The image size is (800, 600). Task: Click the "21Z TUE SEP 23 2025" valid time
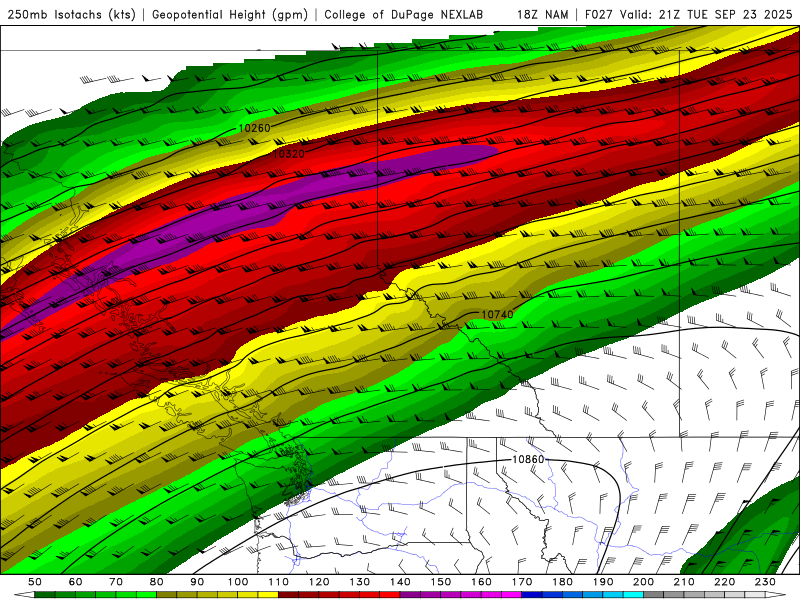click(x=725, y=15)
